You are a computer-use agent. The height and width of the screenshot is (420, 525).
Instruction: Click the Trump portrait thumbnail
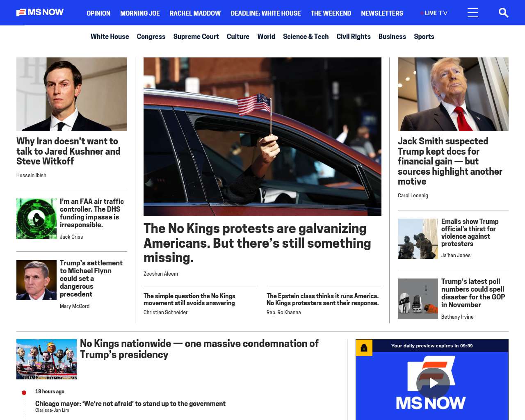coord(453,94)
